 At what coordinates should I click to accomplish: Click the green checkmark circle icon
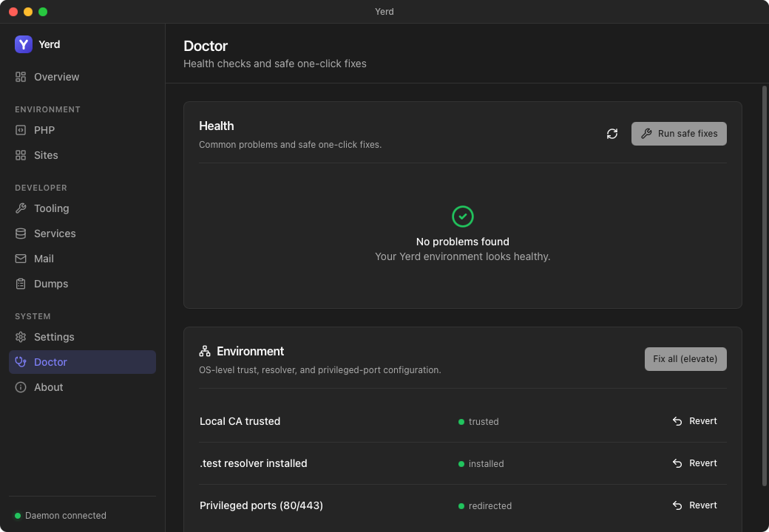click(462, 216)
